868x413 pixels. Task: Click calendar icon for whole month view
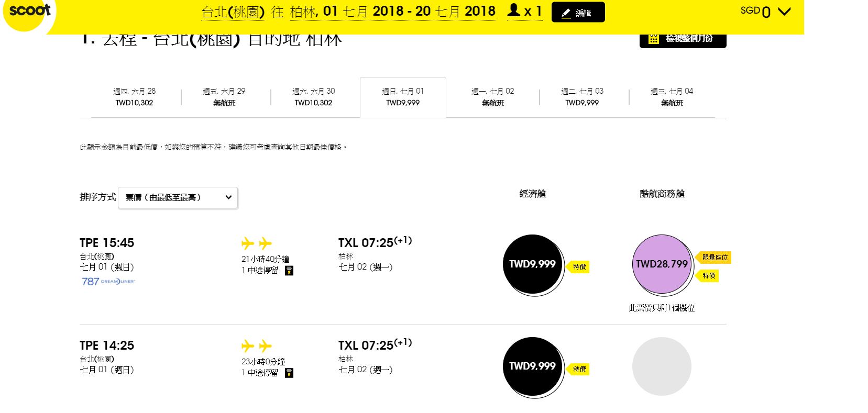653,39
